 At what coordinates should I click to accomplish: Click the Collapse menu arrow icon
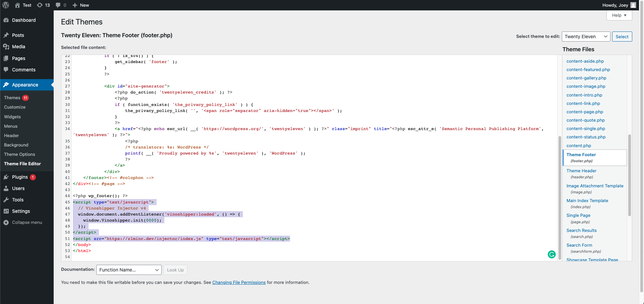click(6, 223)
